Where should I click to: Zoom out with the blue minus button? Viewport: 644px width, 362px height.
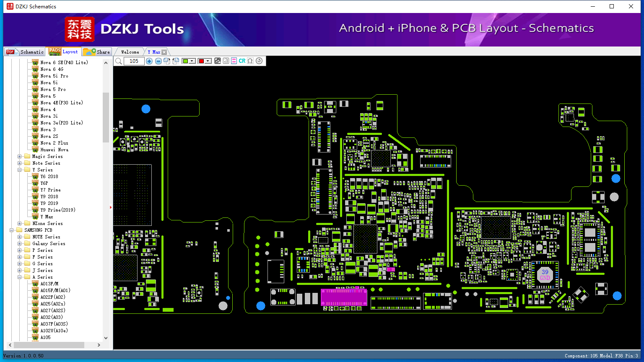(x=158, y=61)
